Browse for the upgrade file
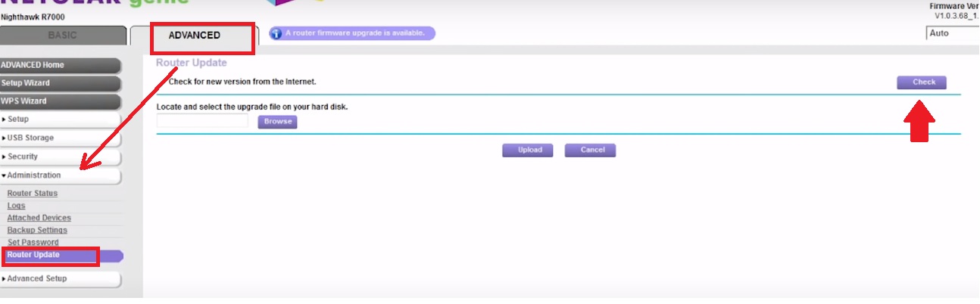 click(278, 122)
